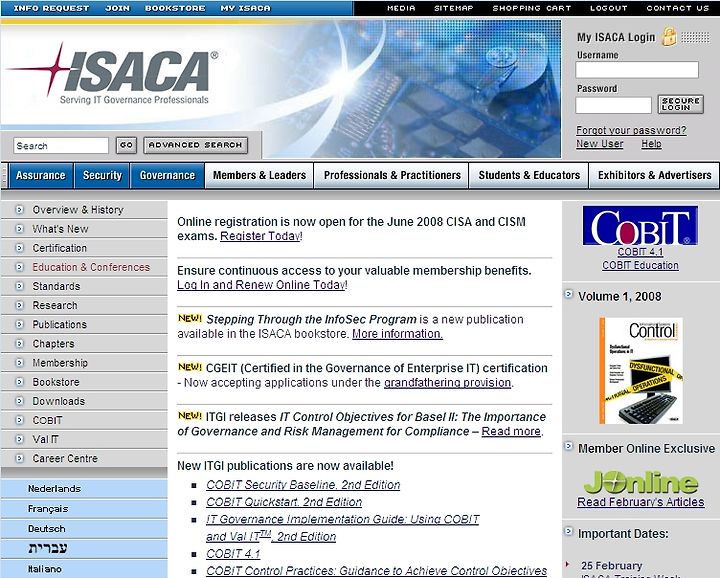Screen dimensions: 720x578
Task: Focus the Password input field
Action: pyautogui.click(x=613, y=105)
